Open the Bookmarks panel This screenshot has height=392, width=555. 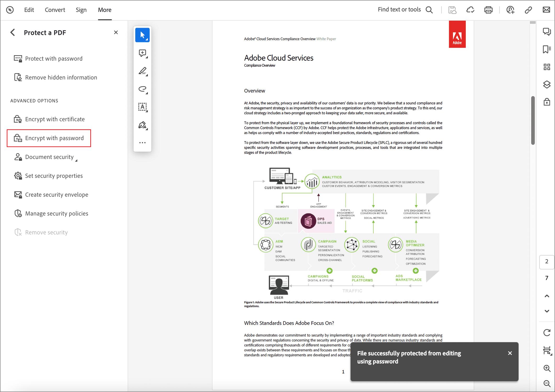[x=547, y=49]
